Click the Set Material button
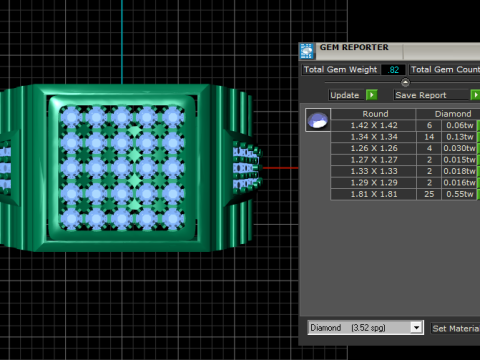This screenshot has width=480, height=360. 455,328
